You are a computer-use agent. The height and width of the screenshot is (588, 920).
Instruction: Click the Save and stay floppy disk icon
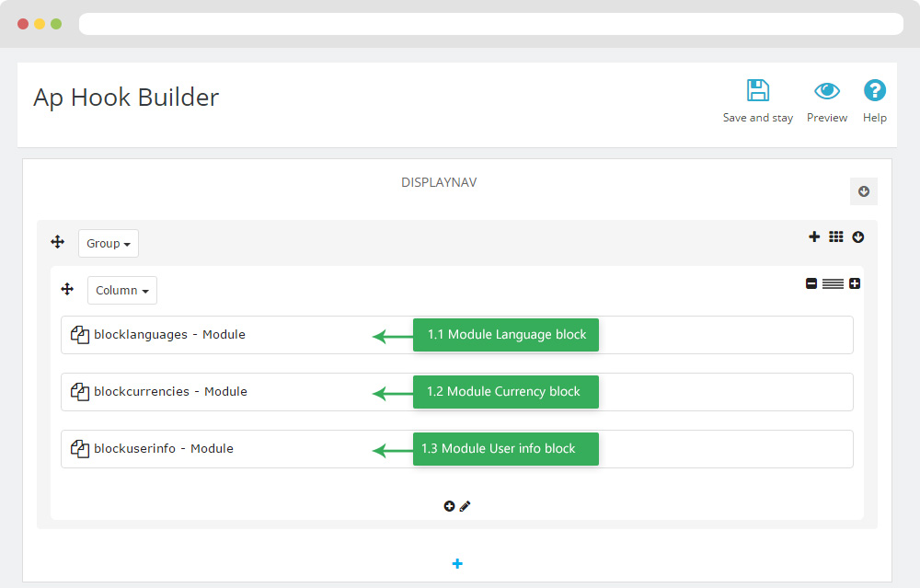(757, 90)
